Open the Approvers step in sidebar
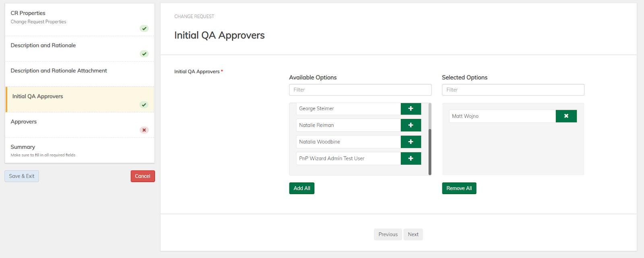Viewport: 644px width, 258px height. point(24,122)
